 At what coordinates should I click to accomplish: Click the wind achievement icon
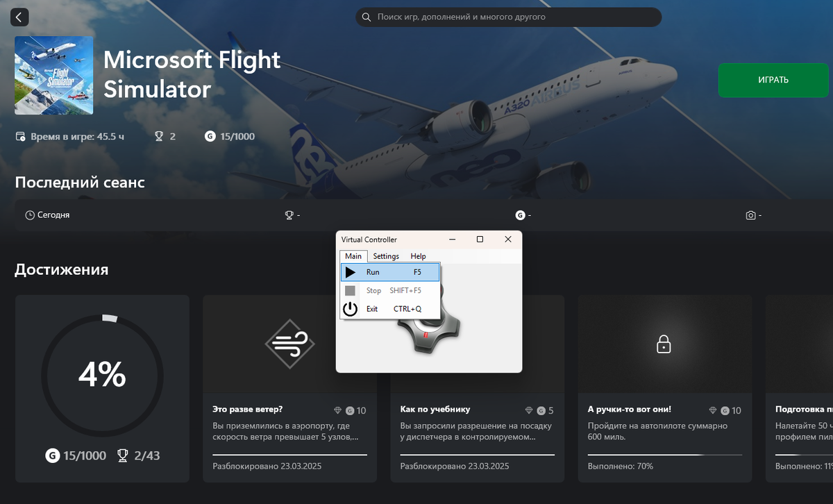(289, 343)
